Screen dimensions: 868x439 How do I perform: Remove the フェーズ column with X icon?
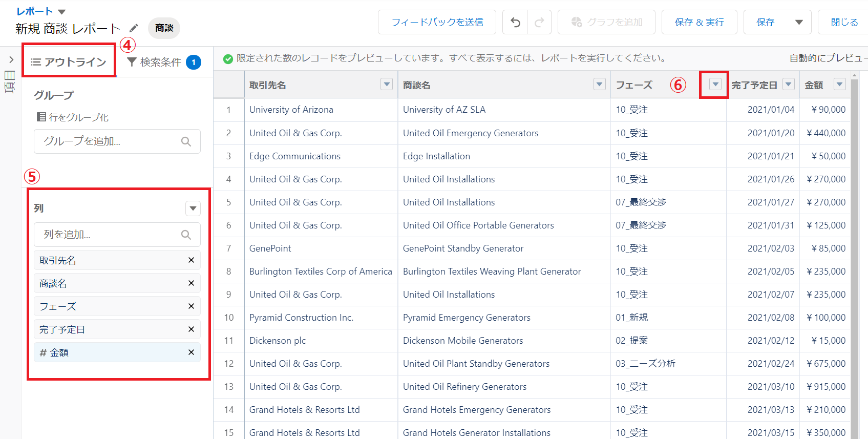click(x=191, y=306)
